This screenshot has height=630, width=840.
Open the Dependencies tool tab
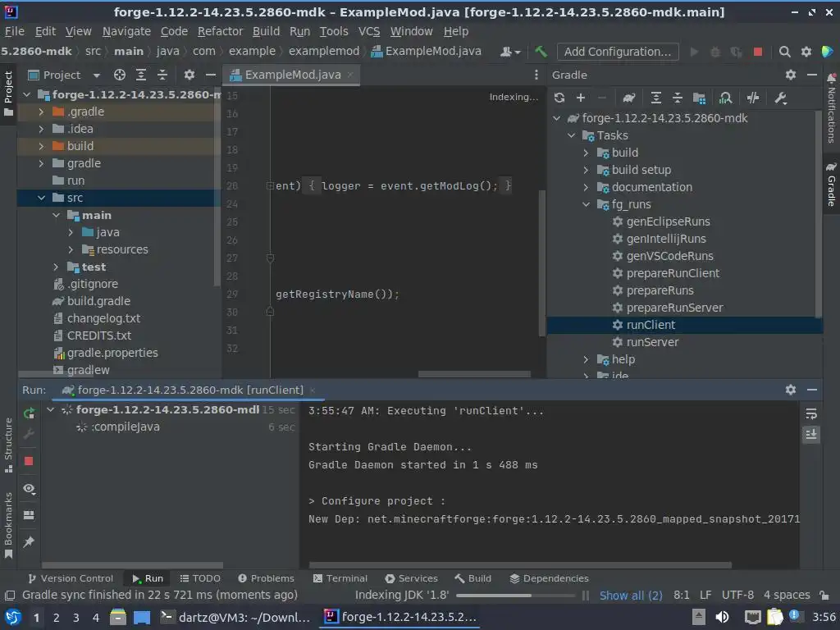549,578
